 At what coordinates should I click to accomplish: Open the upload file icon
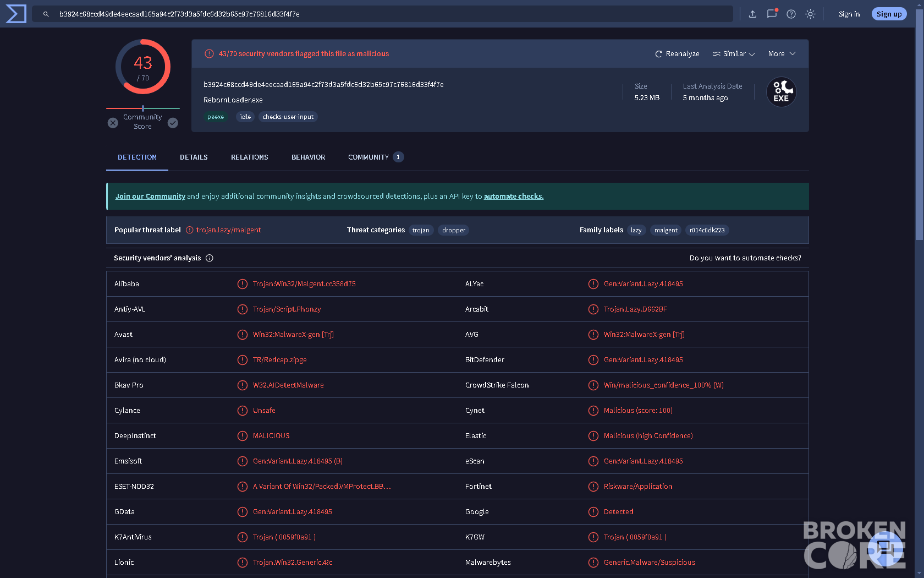752,14
